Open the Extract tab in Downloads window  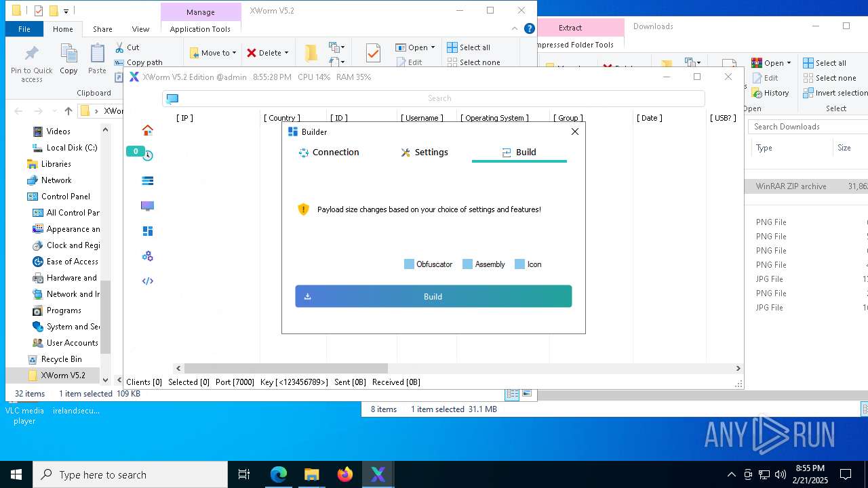(x=570, y=28)
